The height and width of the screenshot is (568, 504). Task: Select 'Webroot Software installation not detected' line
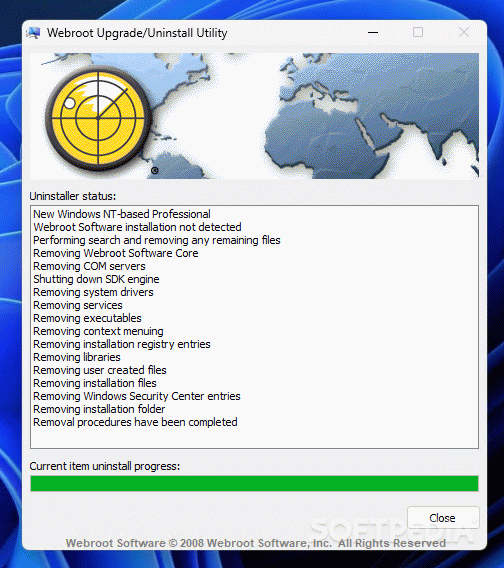click(x=137, y=227)
